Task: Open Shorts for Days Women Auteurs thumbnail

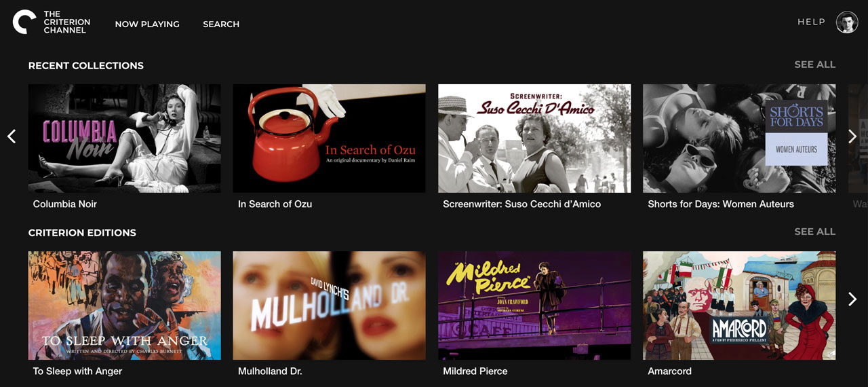Action: [x=739, y=139]
